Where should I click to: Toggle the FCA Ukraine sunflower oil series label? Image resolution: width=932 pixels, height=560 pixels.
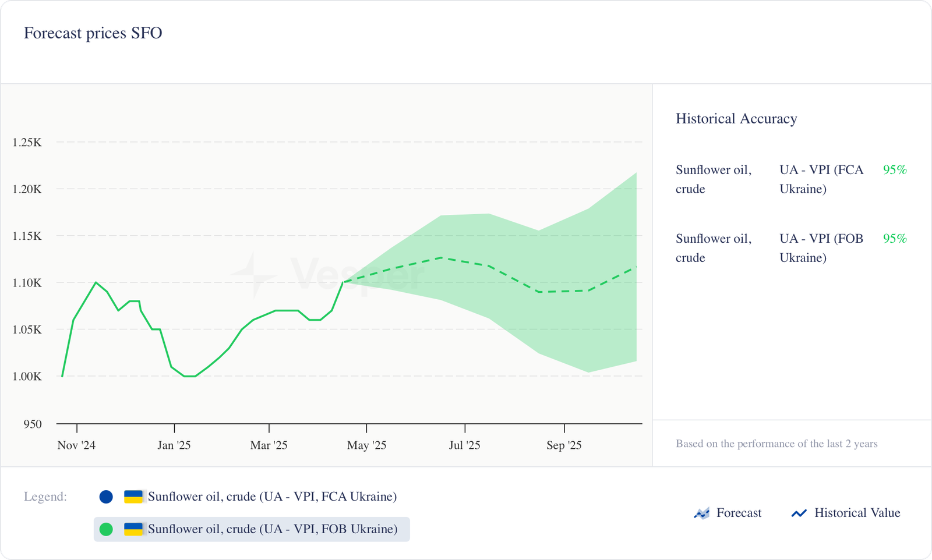pyautogui.click(x=272, y=497)
